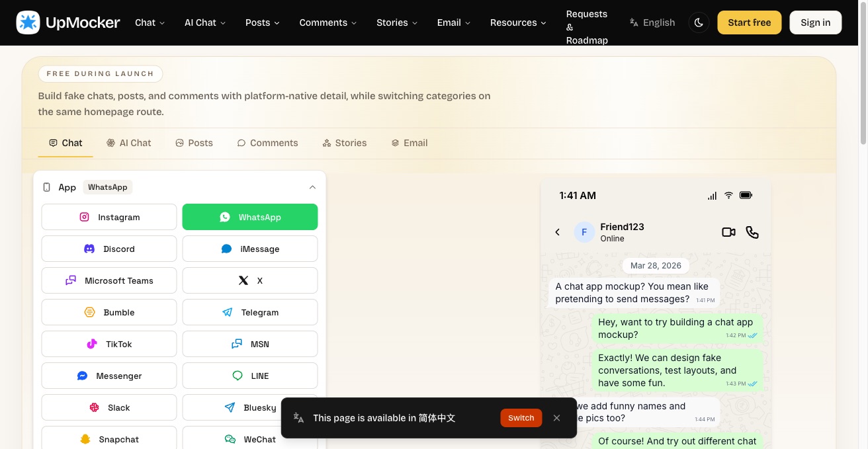
Task: Click the Start free button
Action: pos(749,22)
